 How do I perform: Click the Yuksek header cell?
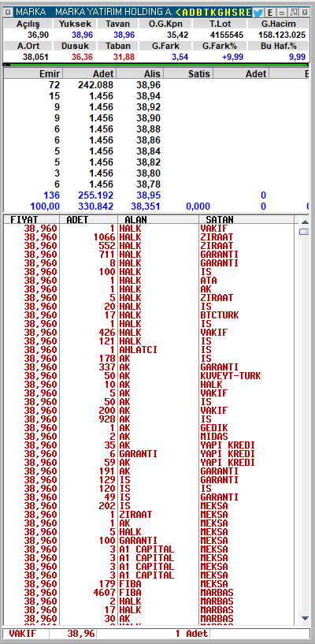coord(75,24)
